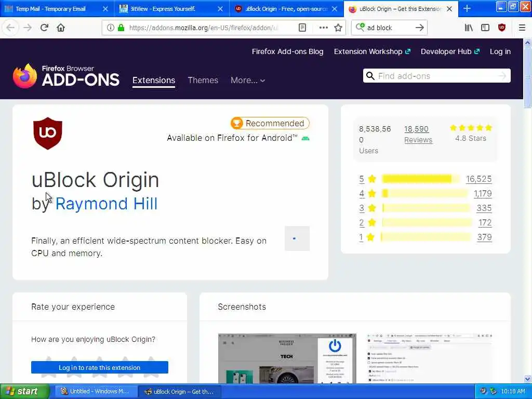Open the Windows start menu
The width and height of the screenshot is (532, 399).
[24, 391]
